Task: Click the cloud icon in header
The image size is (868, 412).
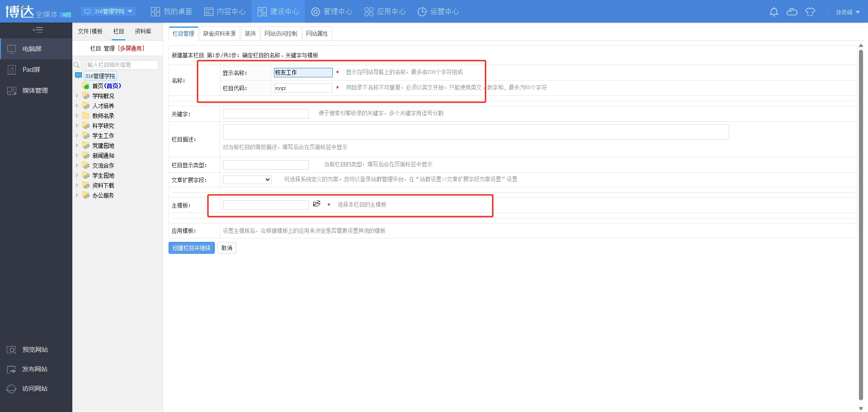Action: [792, 12]
